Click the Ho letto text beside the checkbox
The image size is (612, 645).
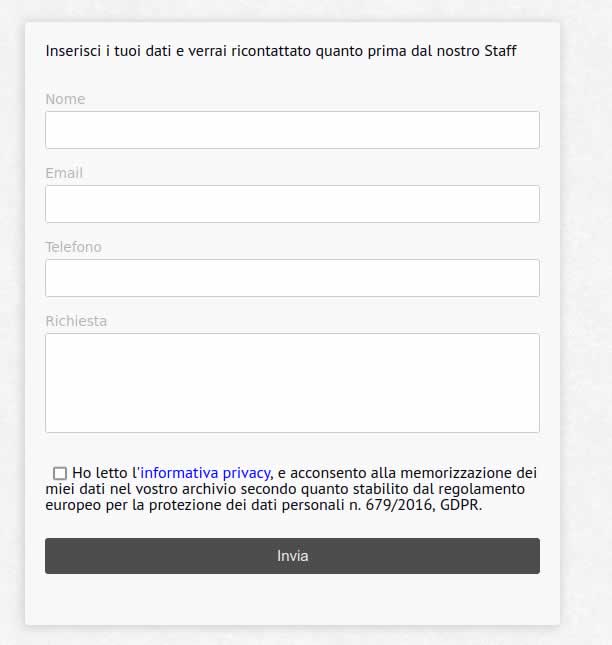coord(100,473)
